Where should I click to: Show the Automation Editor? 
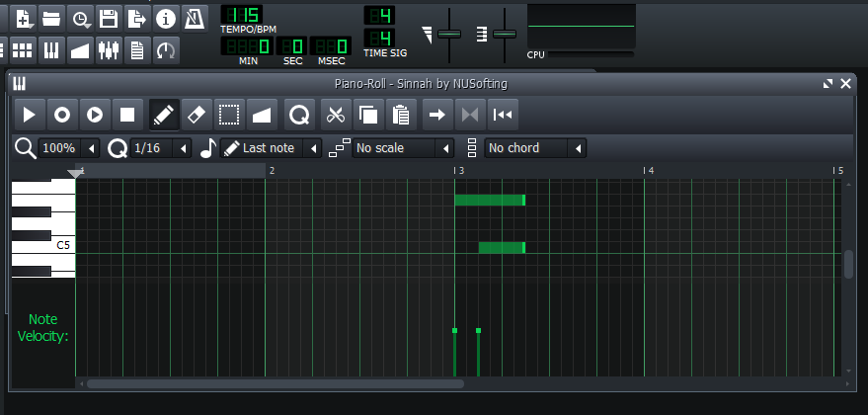(80, 50)
